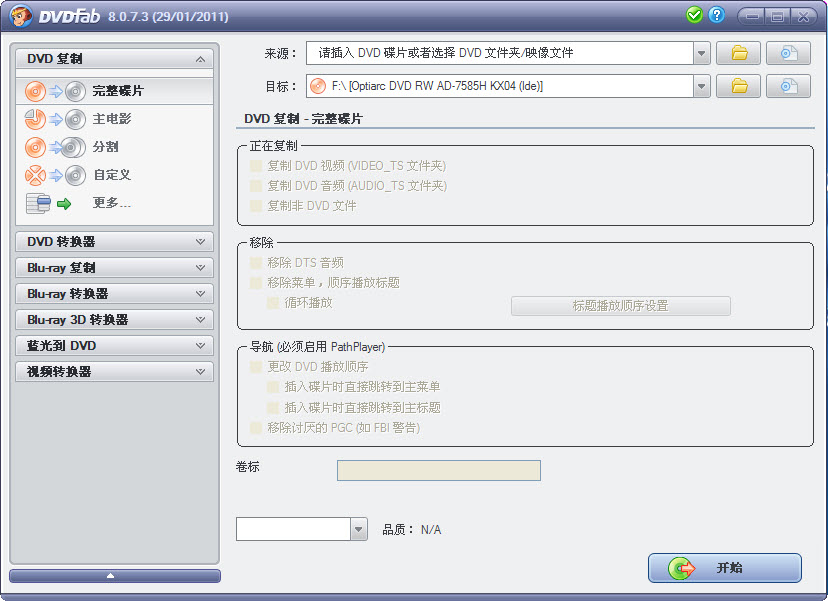Toggle 复制非 DVD 文件 checkbox
The height and width of the screenshot is (601, 828).
(256, 206)
